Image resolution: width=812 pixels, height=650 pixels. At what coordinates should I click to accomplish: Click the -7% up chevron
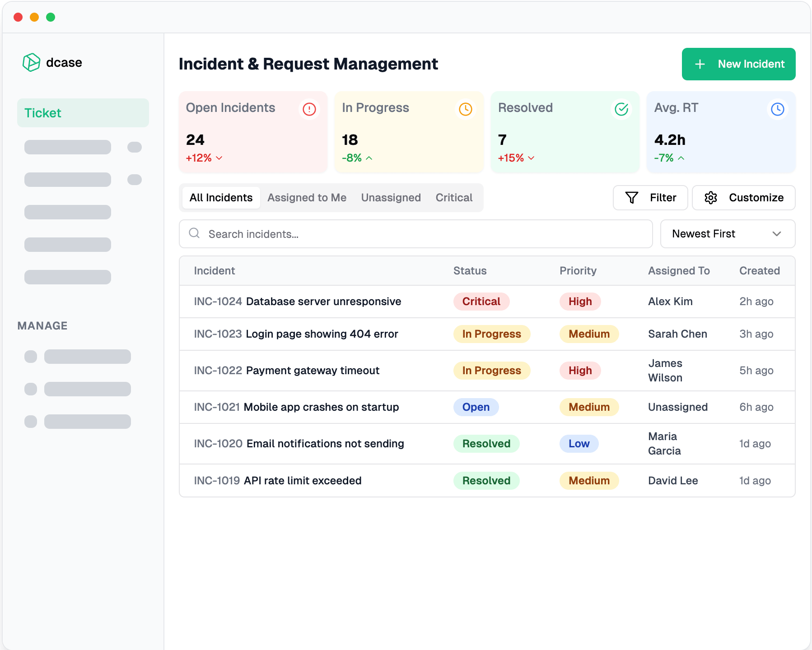pyautogui.click(x=681, y=158)
